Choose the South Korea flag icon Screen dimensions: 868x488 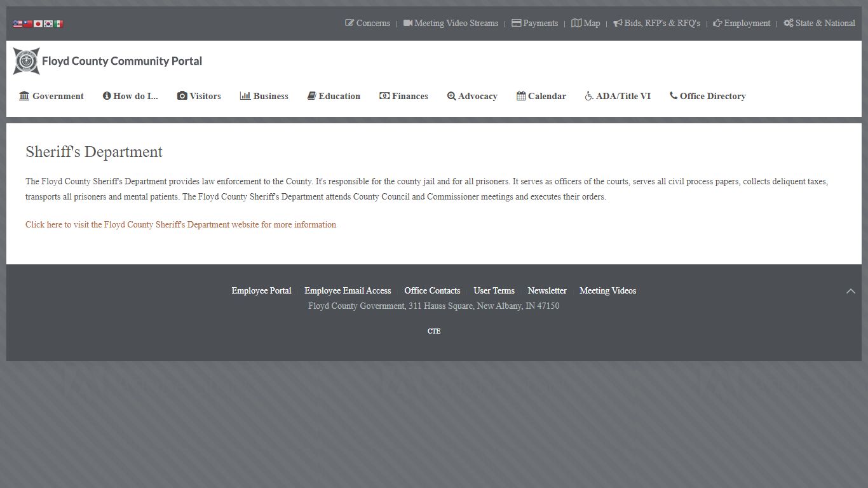point(48,24)
